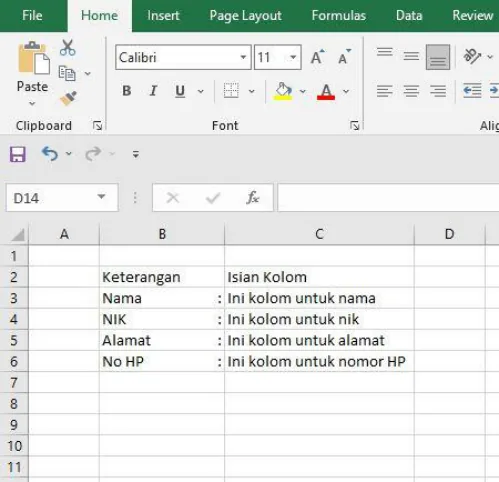This screenshot has width=499, height=482.
Task: Open the Underline style dropdown arrow
Action: click(x=201, y=91)
